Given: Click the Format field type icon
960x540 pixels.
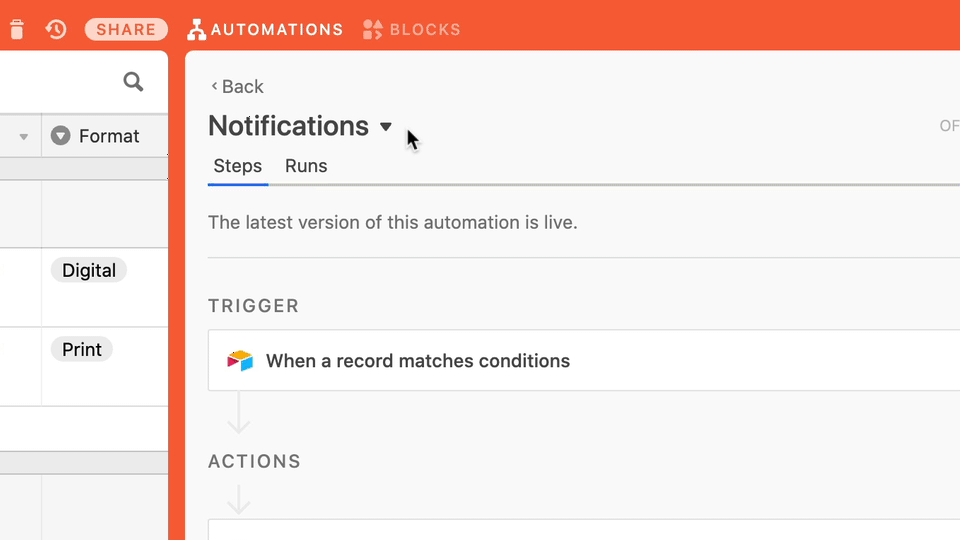Looking at the screenshot, I should (x=61, y=135).
